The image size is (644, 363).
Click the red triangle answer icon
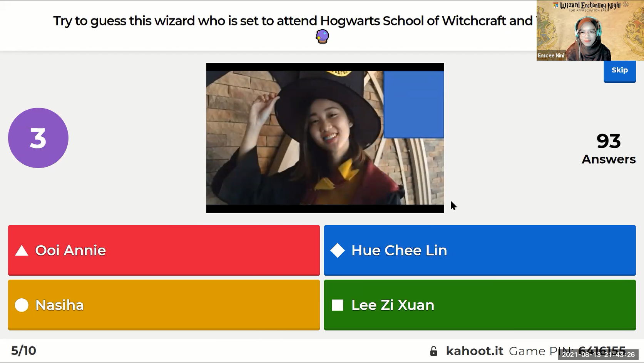click(x=22, y=251)
